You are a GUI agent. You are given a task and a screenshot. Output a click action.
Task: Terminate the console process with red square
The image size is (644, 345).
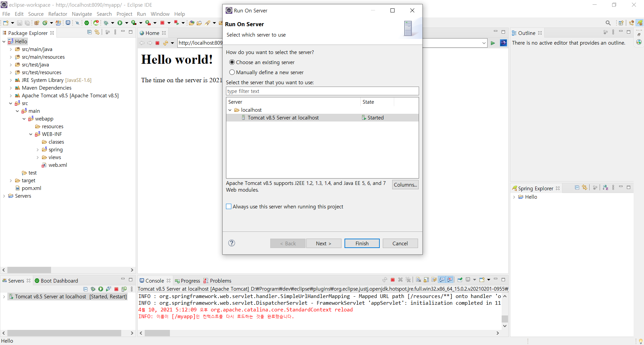point(393,280)
